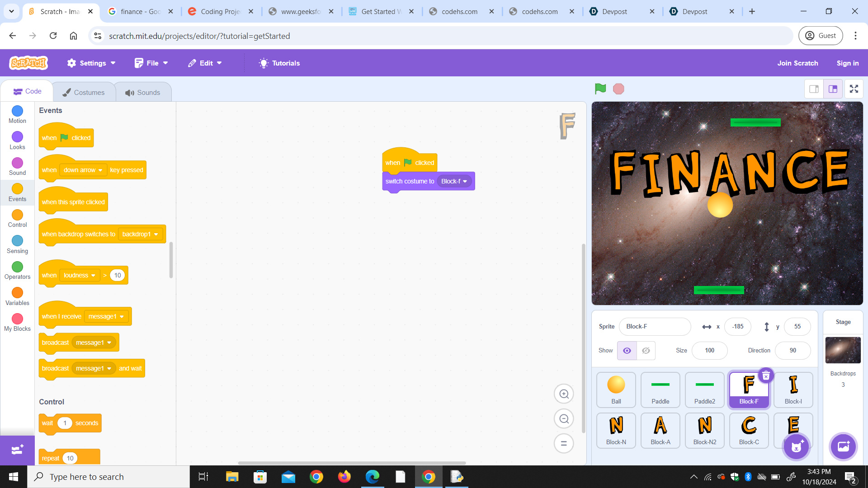Screen dimensions: 868x488
Task: Zoom in on the code workspace
Action: coord(564,394)
